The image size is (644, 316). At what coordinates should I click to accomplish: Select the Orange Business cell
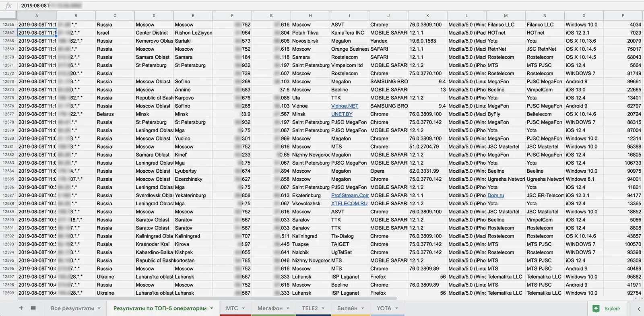click(349, 49)
